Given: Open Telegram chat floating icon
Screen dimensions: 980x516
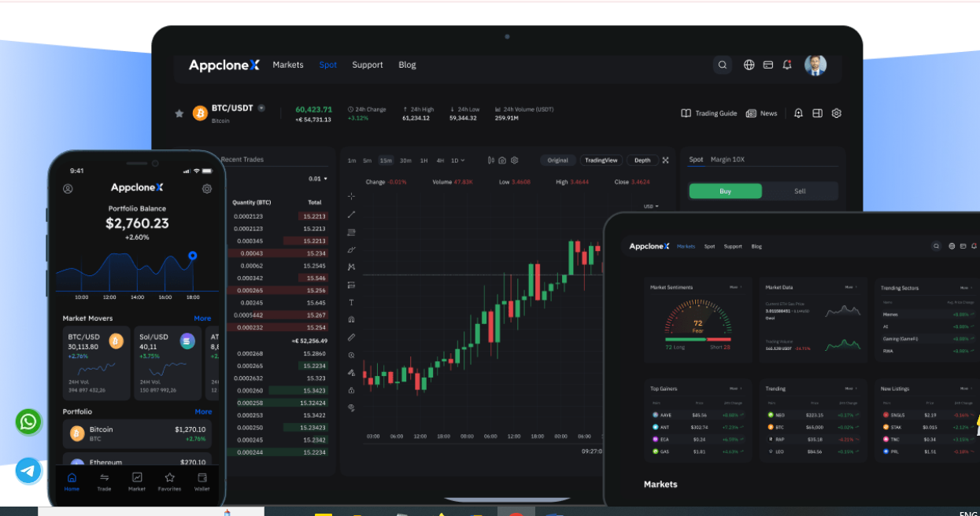Looking at the screenshot, I should [28, 470].
